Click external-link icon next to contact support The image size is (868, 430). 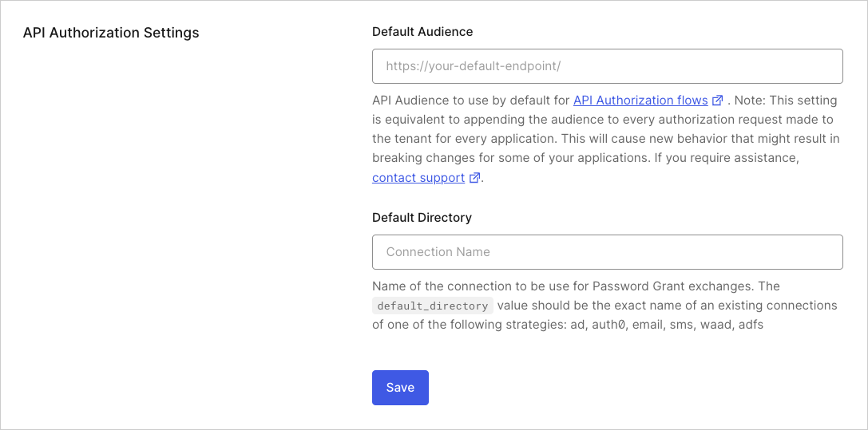[474, 178]
